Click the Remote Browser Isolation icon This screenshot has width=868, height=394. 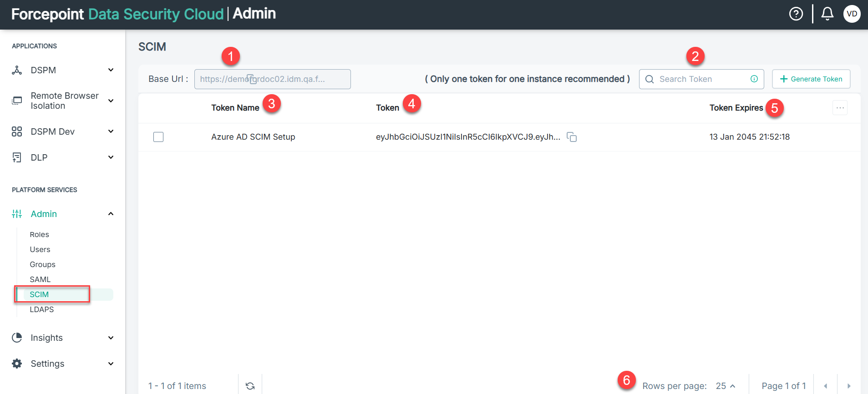point(17,101)
